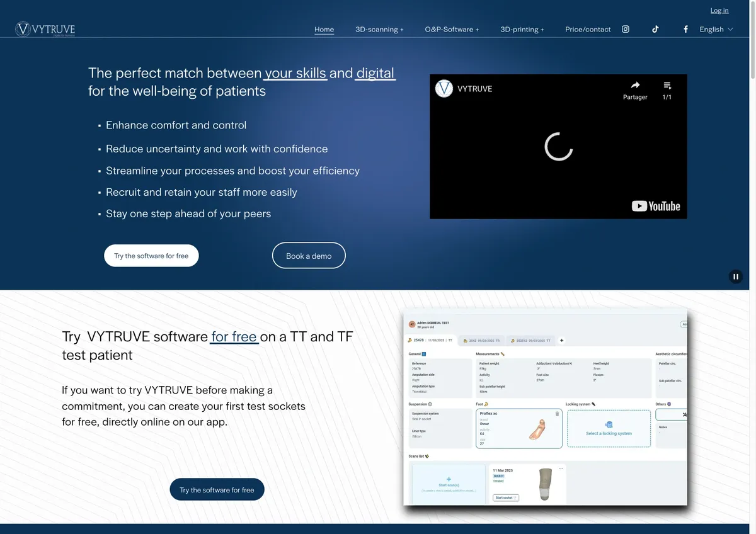Click 'Streamline your processes and boost your efficiency'
The height and width of the screenshot is (534, 756).
click(232, 171)
